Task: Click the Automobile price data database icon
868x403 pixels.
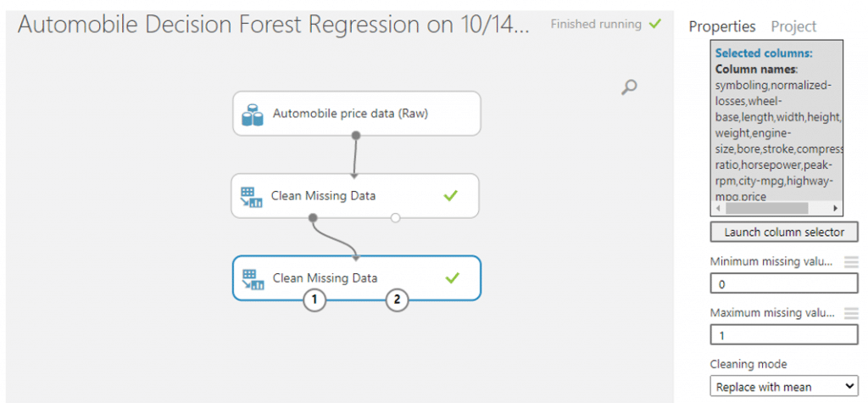Action: pyautogui.click(x=253, y=115)
